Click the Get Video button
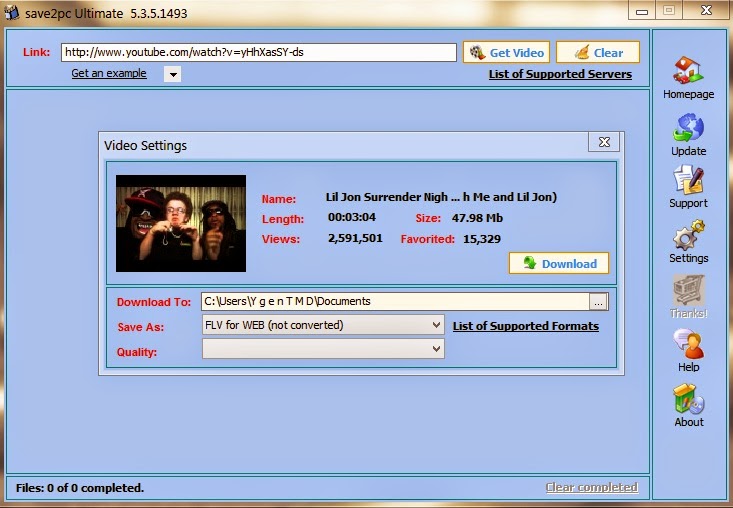 (x=506, y=52)
